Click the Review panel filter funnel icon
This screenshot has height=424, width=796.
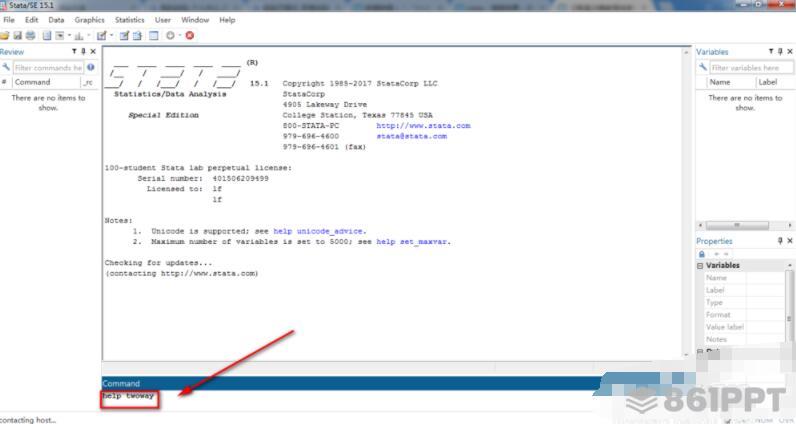tap(74, 51)
